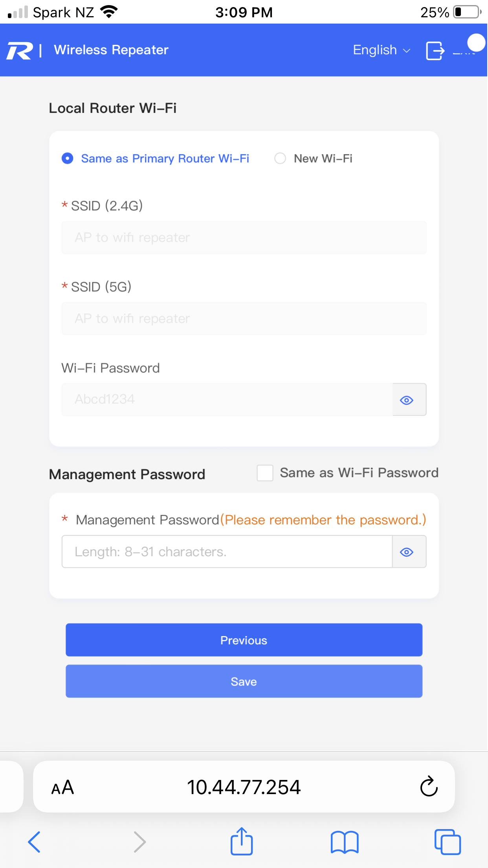Viewport: 488px width, 868px height.
Task: Open the English language dropdown
Action: pos(381,50)
